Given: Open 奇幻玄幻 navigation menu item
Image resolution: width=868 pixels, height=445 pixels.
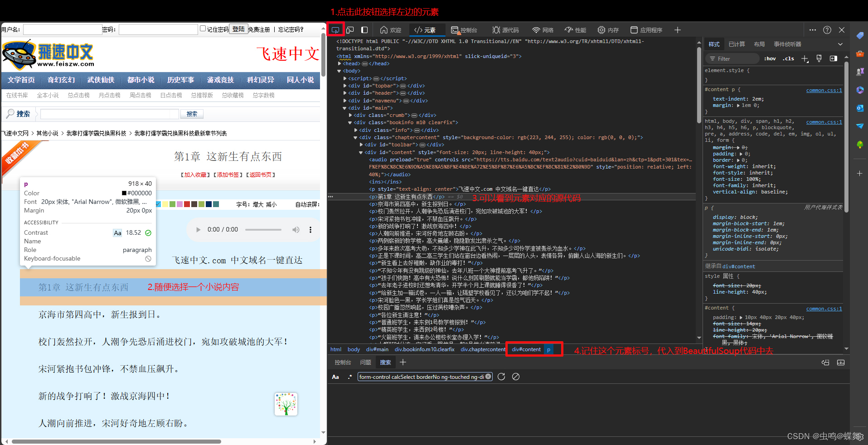Looking at the screenshot, I should point(61,80).
